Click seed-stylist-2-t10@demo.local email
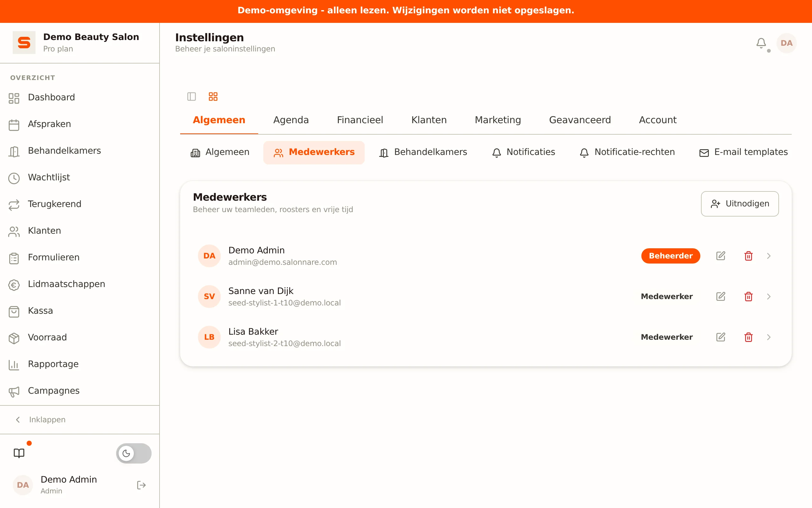Screen dimensions: 812x508 pyautogui.click(x=285, y=344)
